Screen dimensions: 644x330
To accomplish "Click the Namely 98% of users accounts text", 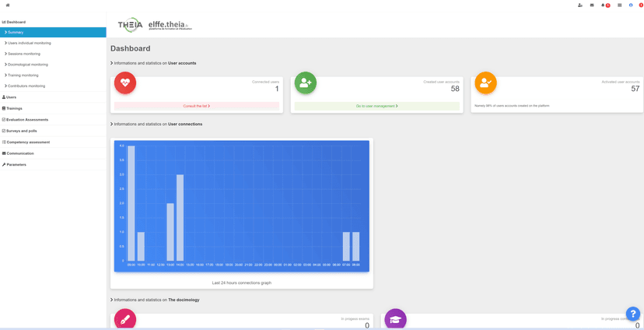I will 512,106.
